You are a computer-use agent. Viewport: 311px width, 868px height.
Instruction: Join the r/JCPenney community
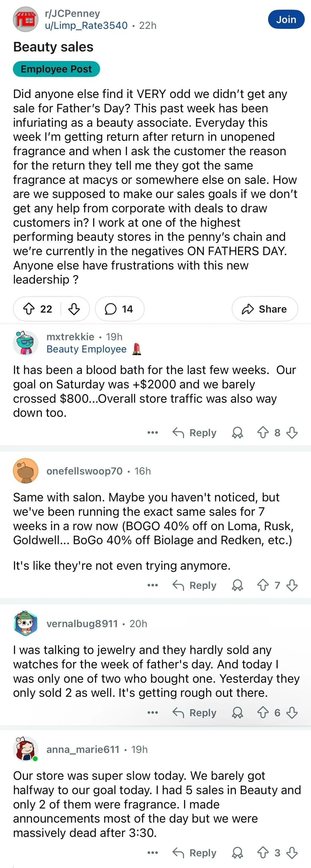[286, 19]
